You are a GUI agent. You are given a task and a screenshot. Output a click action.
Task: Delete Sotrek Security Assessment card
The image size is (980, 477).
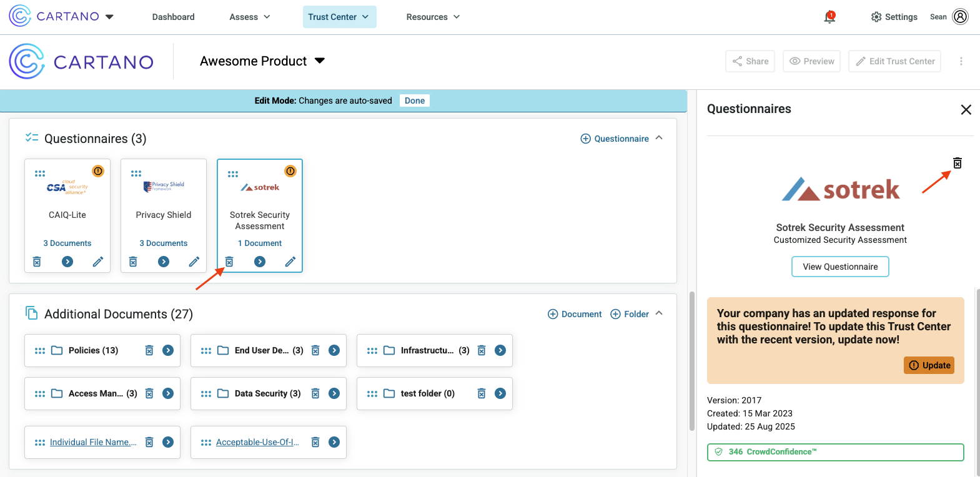click(x=229, y=262)
